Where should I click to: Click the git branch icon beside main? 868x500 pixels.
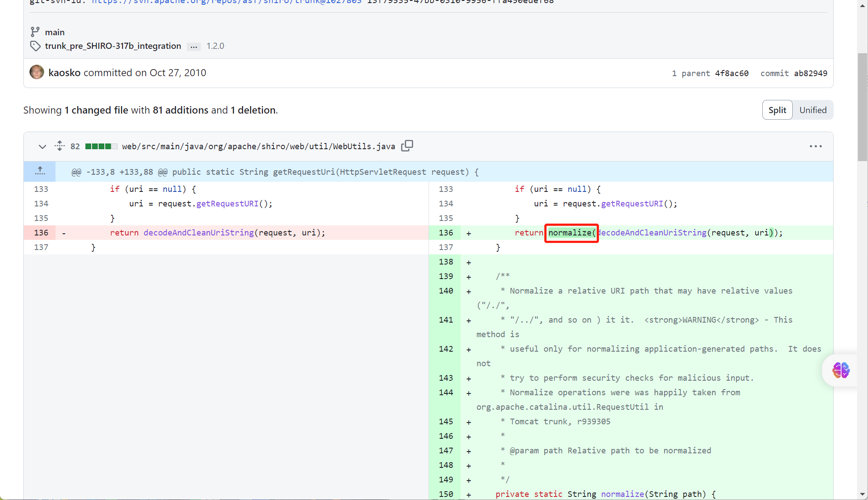coord(35,32)
